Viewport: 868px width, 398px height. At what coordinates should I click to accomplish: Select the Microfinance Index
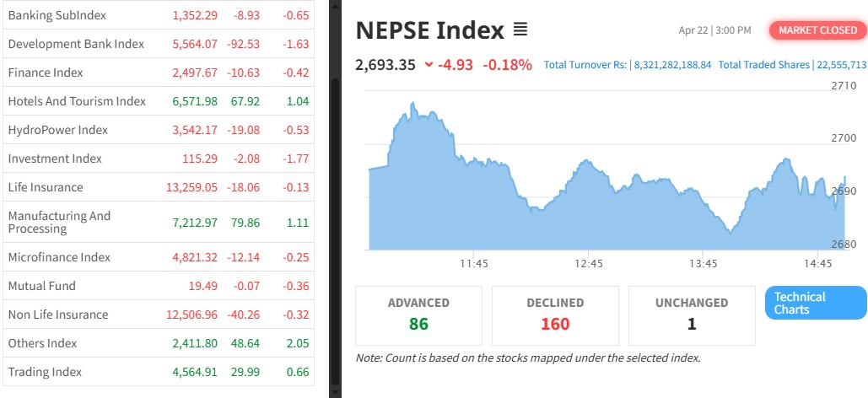pyautogui.click(x=59, y=257)
